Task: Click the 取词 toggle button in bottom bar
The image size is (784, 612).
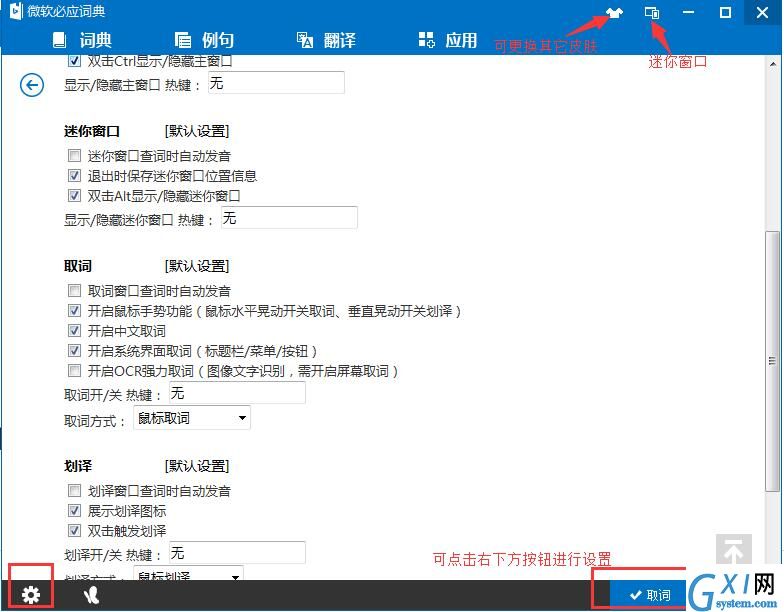Action: (649, 594)
